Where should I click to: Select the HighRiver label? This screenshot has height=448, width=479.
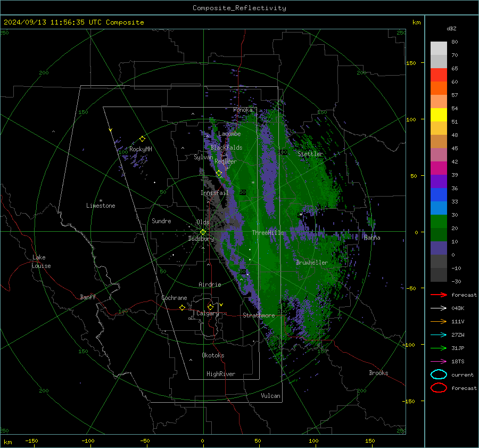(221, 374)
